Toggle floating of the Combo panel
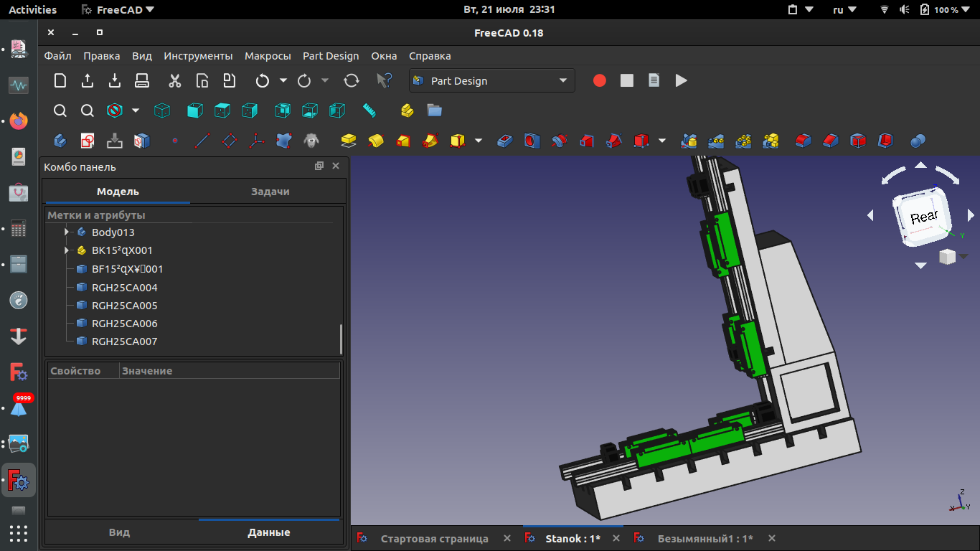 coord(319,166)
